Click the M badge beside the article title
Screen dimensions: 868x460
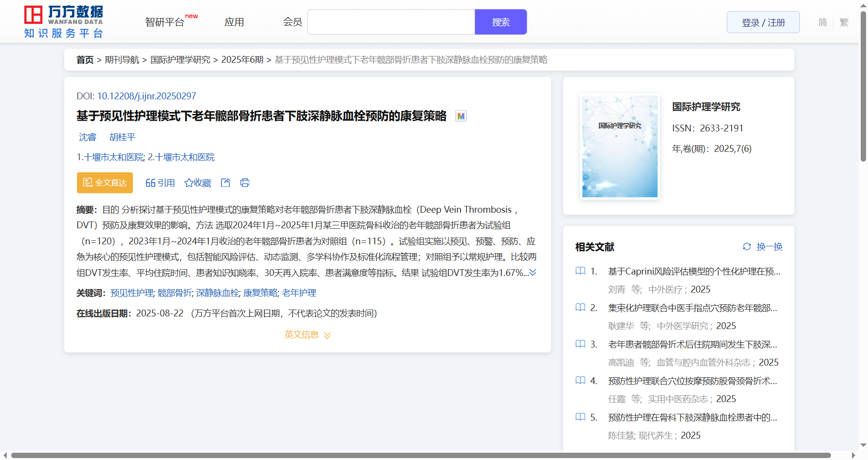pos(461,116)
